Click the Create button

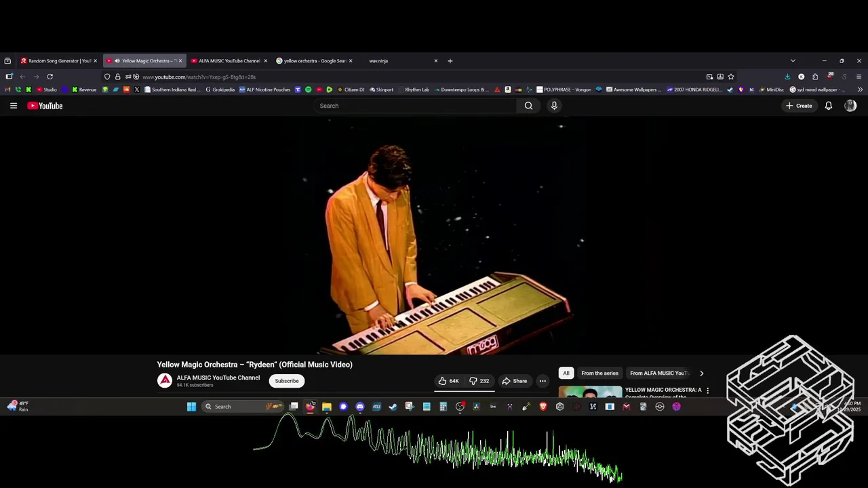point(799,106)
